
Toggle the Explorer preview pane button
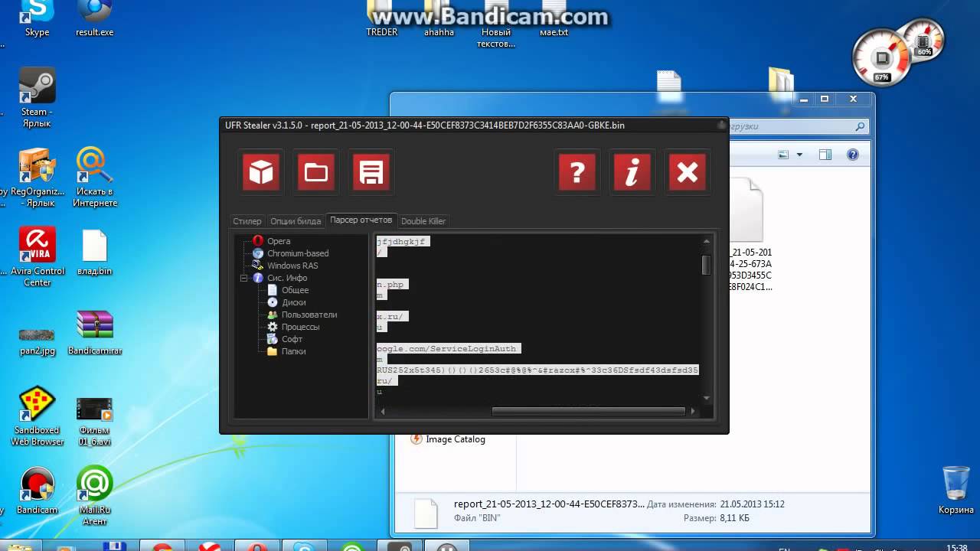tap(825, 155)
